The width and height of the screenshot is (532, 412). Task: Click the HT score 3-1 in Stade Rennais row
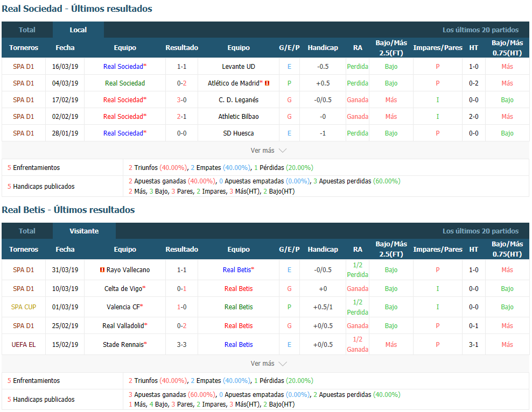[474, 345]
